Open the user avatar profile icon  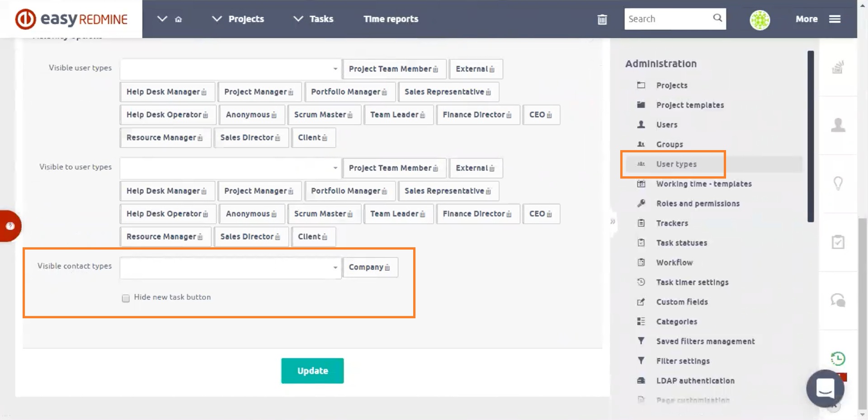[759, 20]
